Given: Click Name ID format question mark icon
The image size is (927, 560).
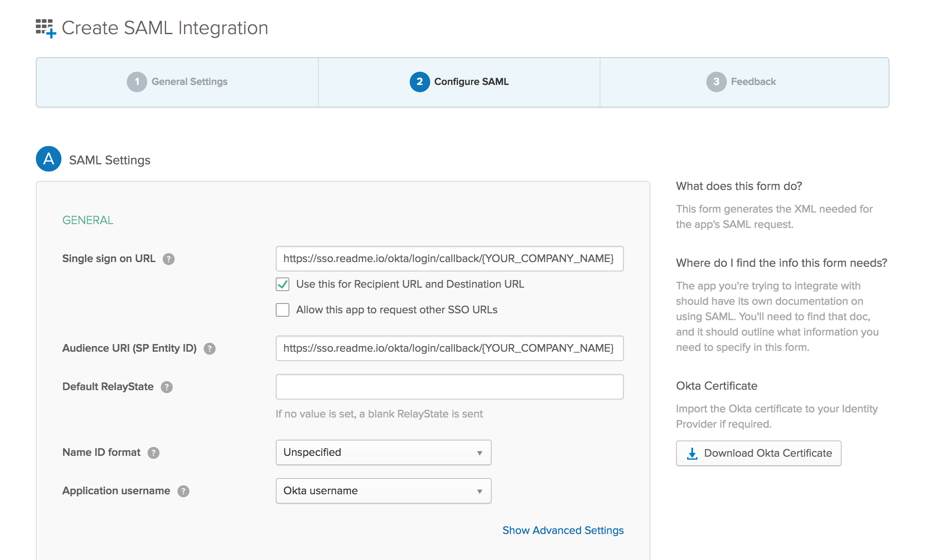Looking at the screenshot, I should [154, 453].
